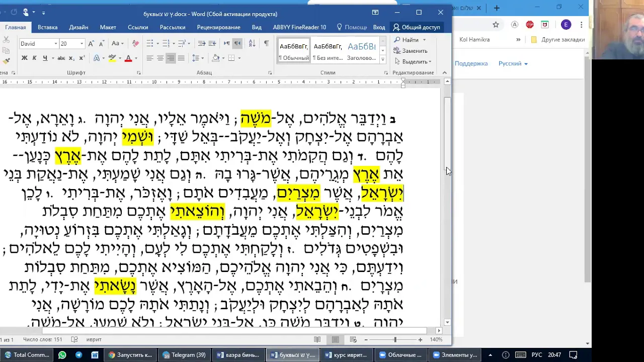Increase font size with the larger A icon
This screenshot has width=644, height=362.
(x=91, y=44)
